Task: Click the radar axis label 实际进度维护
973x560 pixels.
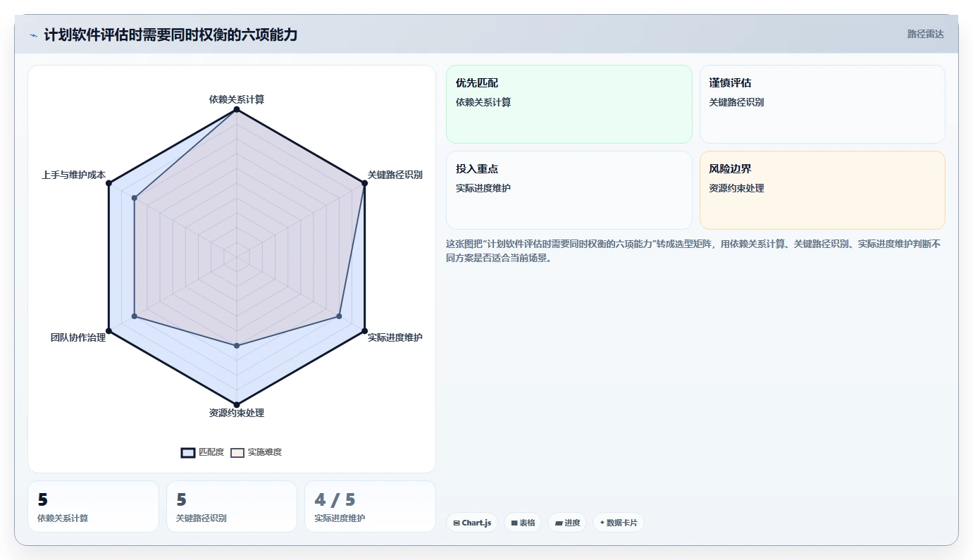Action: tap(395, 337)
